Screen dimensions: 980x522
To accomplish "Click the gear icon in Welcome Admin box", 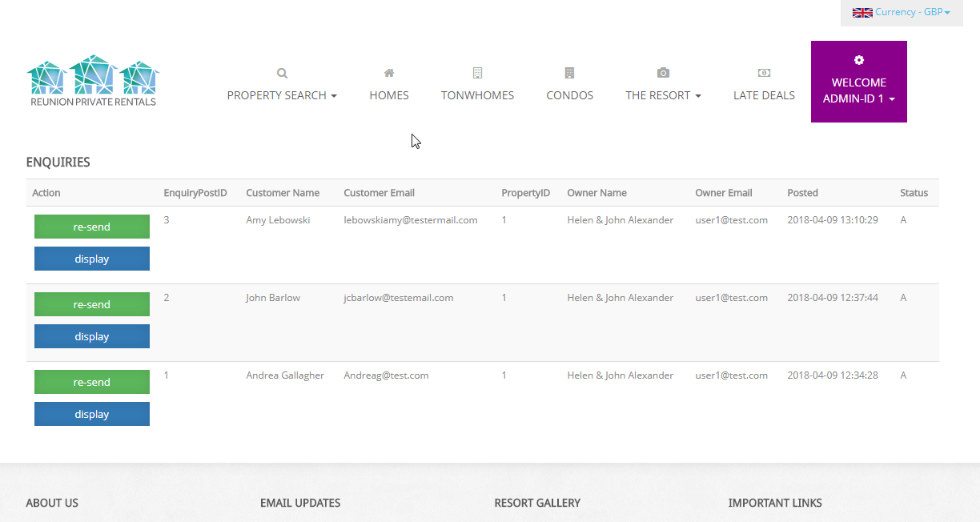I will click(x=859, y=60).
